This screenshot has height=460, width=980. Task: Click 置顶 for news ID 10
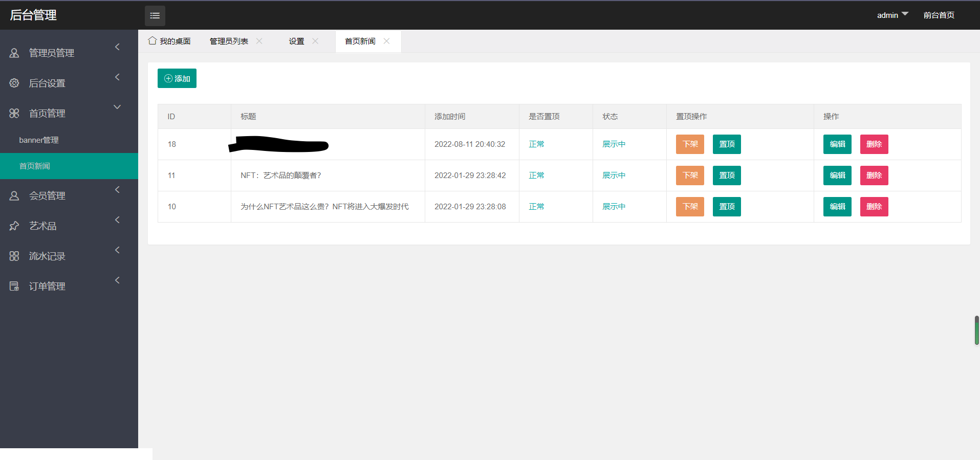click(x=727, y=207)
